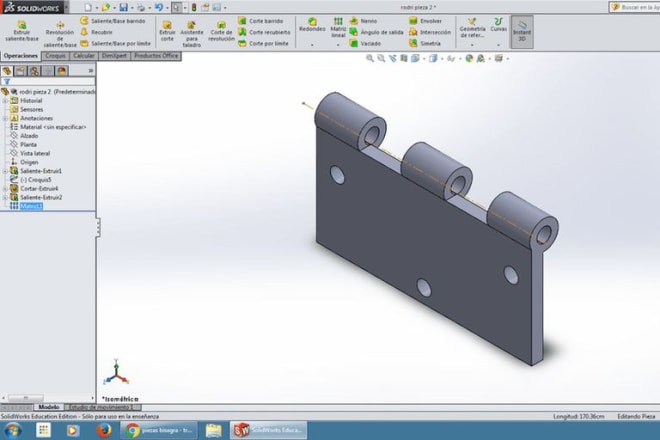
Task: Click Zoom to fit magnifier icon
Action: [x=370, y=59]
